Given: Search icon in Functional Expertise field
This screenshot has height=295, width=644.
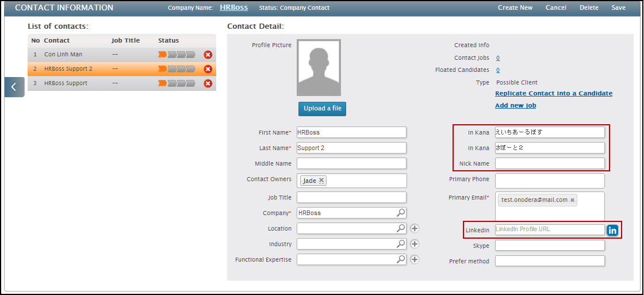Looking at the screenshot, I should click(400, 259).
